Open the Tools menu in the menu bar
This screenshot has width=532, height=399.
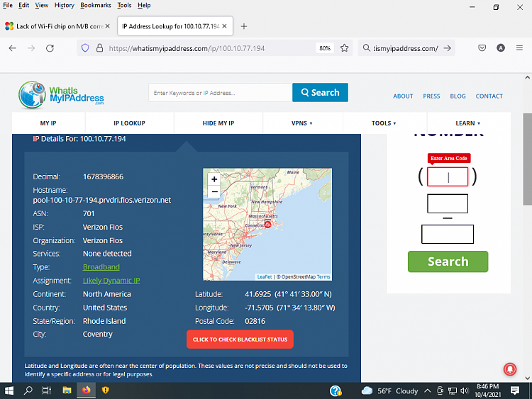pos(124,5)
